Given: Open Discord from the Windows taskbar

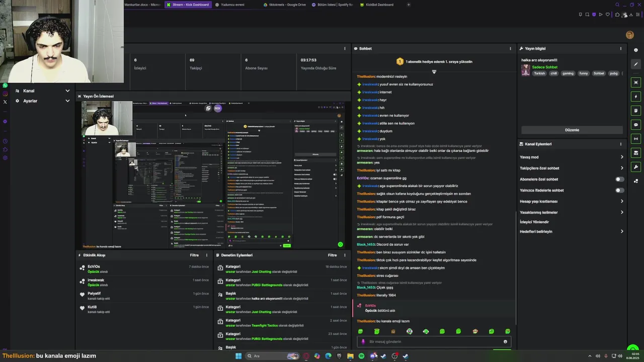Looking at the screenshot, I should pyautogui.click(x=373, y=356).
